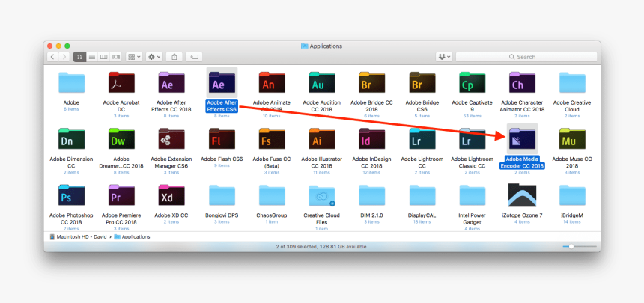
Task: Select Adobe Lightroom Classic CC folder icon
Action: (473, 138)
